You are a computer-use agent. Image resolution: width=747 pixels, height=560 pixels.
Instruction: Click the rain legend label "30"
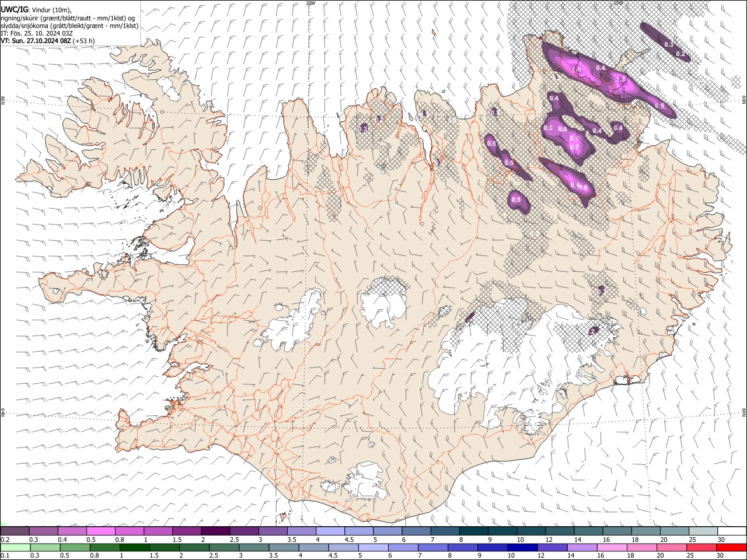click(721, 556)
